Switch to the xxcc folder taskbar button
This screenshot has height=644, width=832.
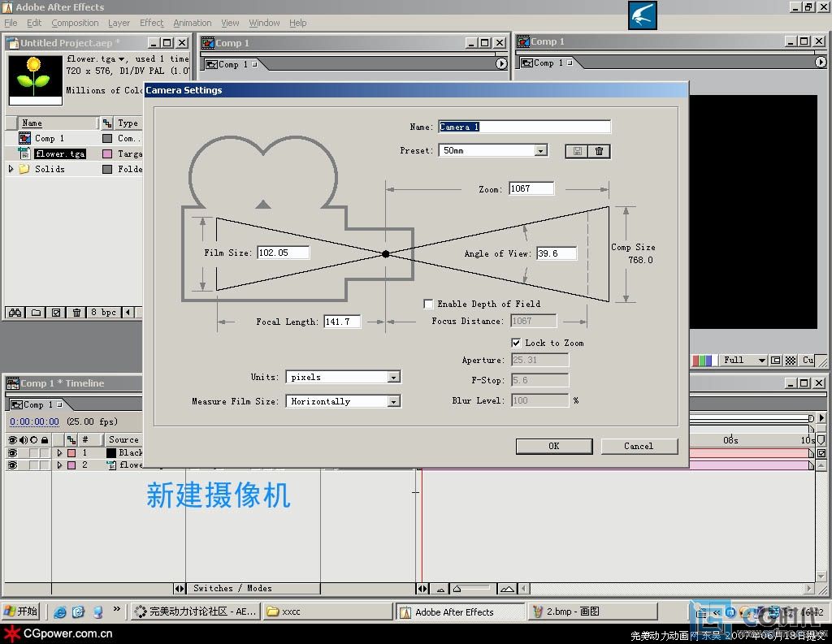click(327, 612)
